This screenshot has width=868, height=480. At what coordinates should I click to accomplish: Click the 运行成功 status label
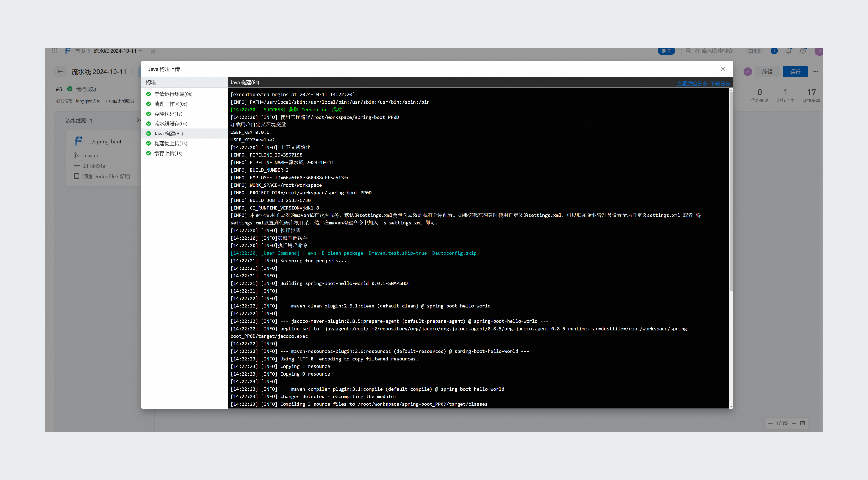click(86, 89)
